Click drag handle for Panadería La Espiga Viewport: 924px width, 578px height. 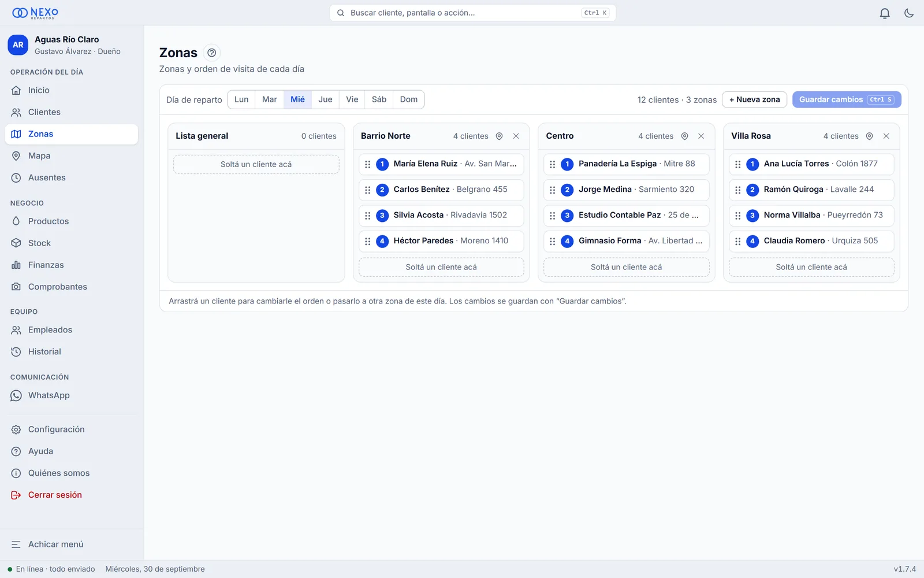pyautogui.click(x=553, y=164)
